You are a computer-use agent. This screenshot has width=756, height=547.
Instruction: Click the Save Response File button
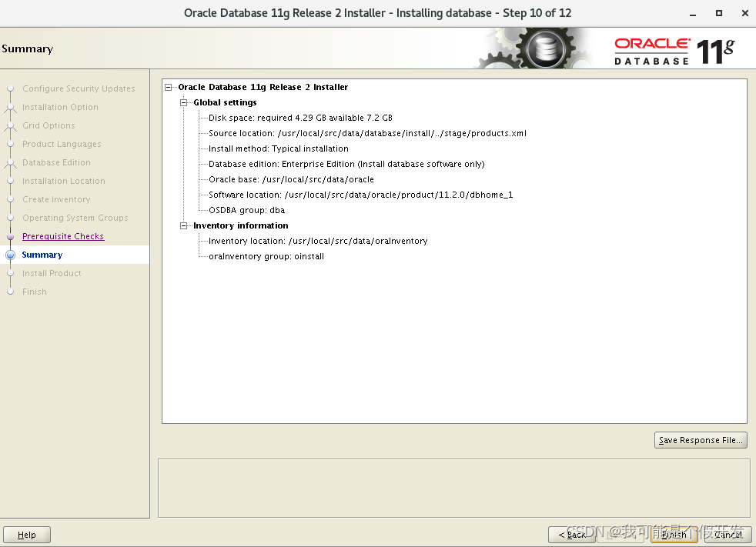pos(701,440)
